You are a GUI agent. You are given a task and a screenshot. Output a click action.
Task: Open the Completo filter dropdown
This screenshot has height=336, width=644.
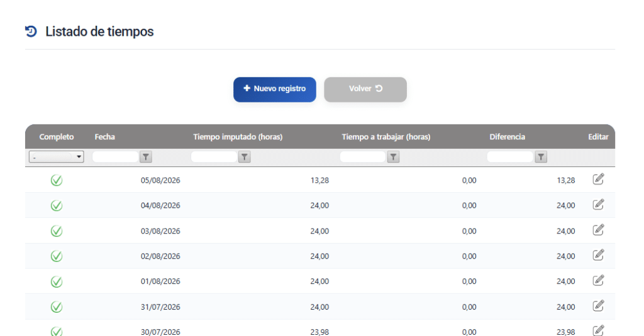(x=56, y=157)
